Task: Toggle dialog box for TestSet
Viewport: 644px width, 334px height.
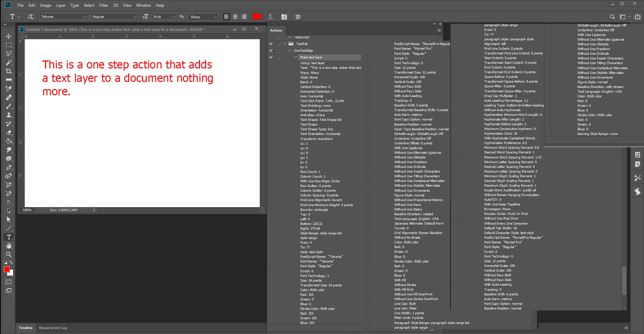Action: (x=278, y=44)
